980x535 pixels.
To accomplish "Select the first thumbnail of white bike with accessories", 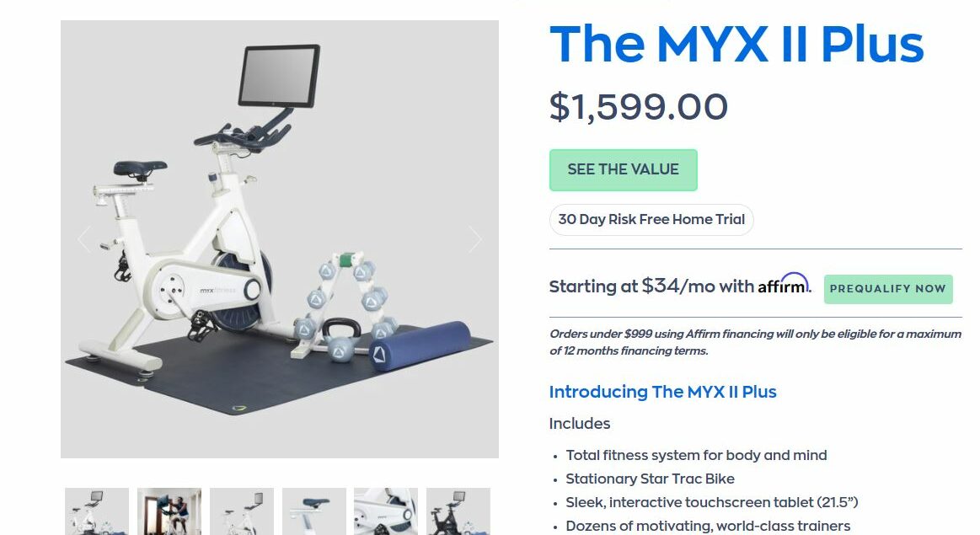I will [97, 511].
